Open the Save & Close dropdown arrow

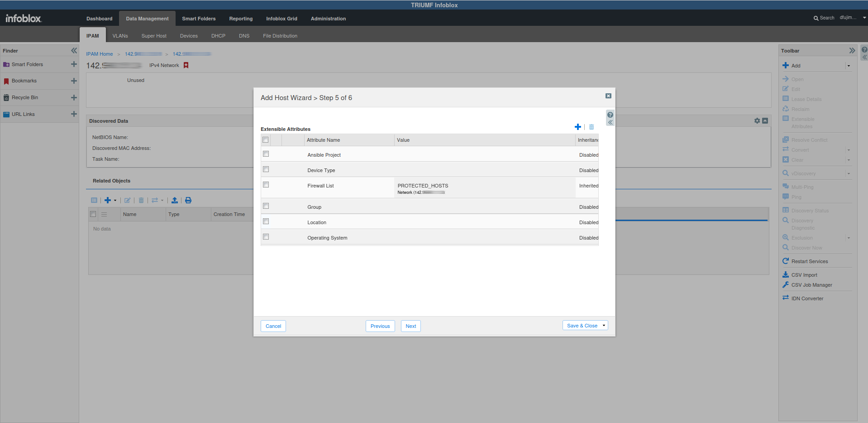coord(604,326)
